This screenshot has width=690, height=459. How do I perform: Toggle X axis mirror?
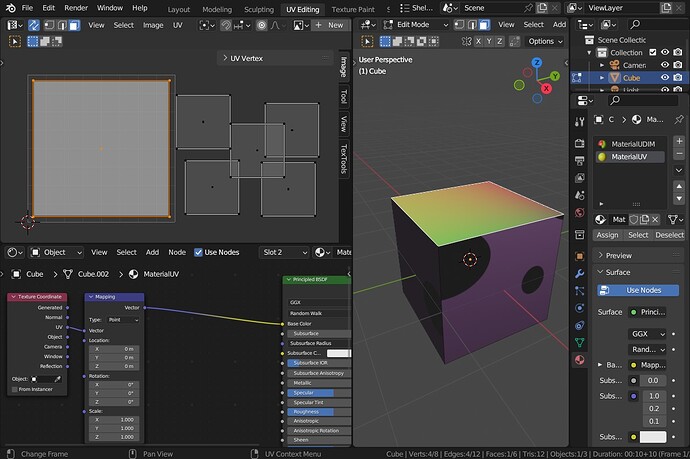click(478, 41)
